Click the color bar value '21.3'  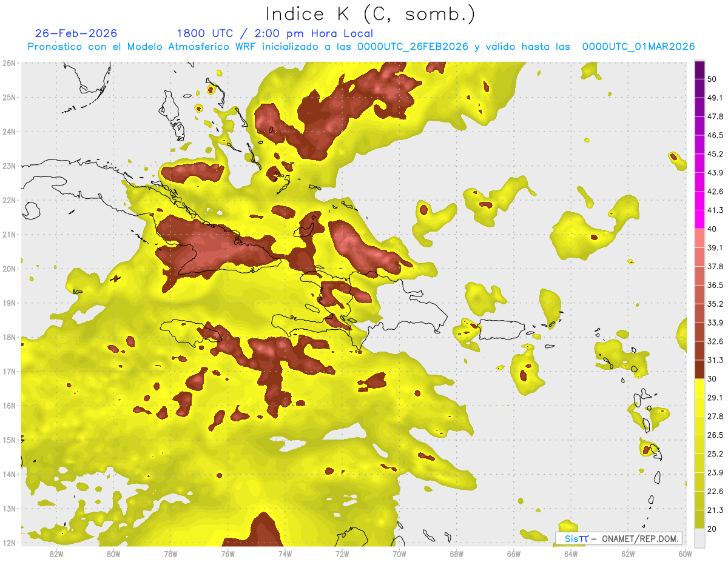point(715,510)
